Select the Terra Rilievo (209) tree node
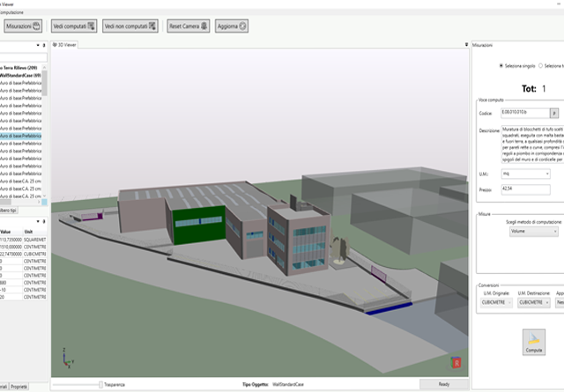The height and width of the screenshot is (392, 564). tap(19, 68)
